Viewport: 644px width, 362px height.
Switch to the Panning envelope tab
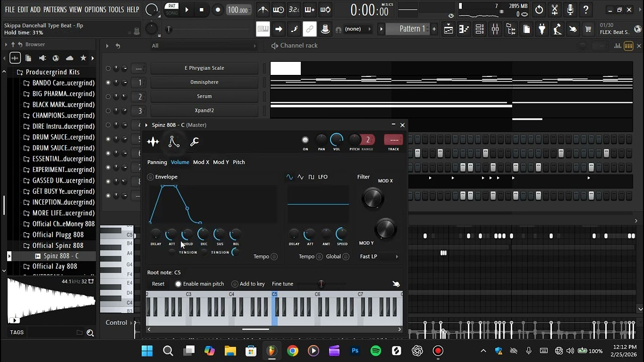157,162
